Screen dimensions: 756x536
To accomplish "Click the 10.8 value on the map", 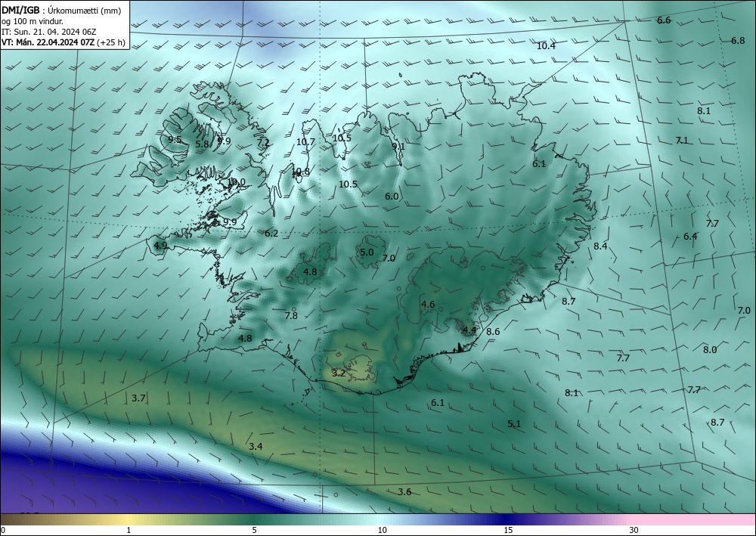I will click(x=301, y=172).
